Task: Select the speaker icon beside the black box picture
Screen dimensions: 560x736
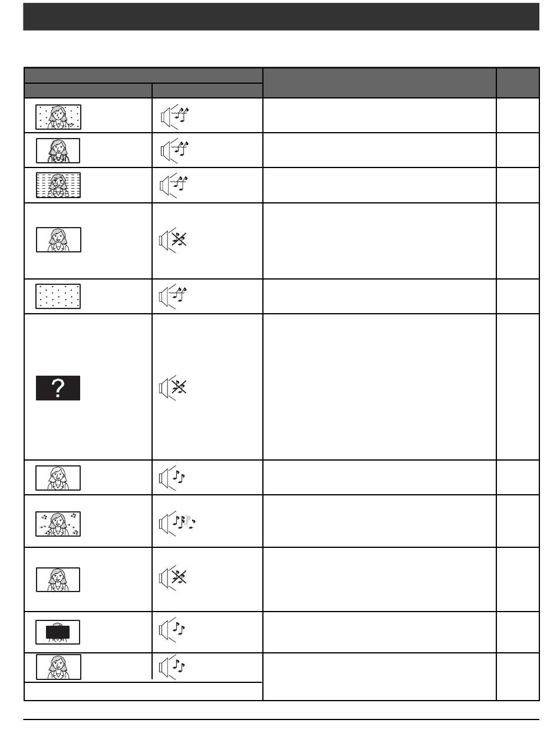Action: (x=172, y=631)
